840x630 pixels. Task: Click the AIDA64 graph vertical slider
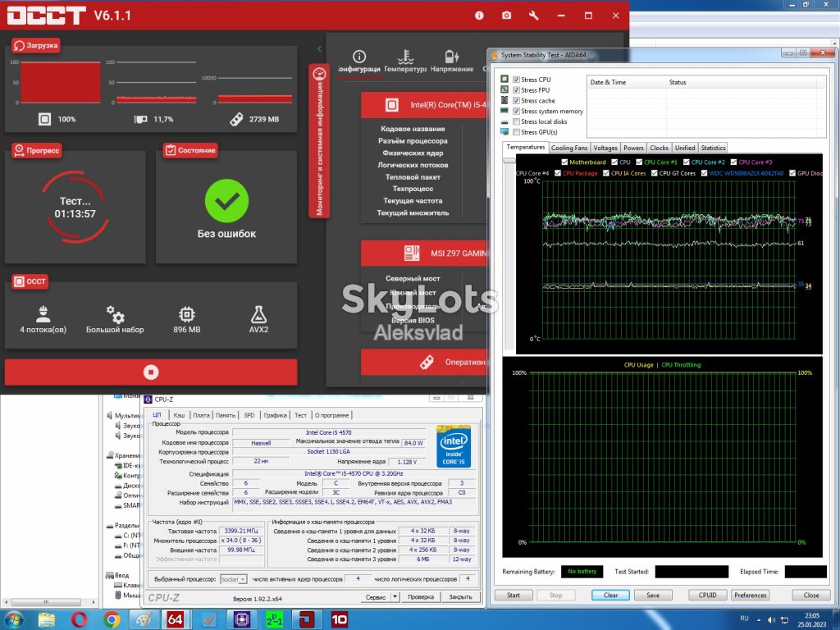(x=509, y=160)
